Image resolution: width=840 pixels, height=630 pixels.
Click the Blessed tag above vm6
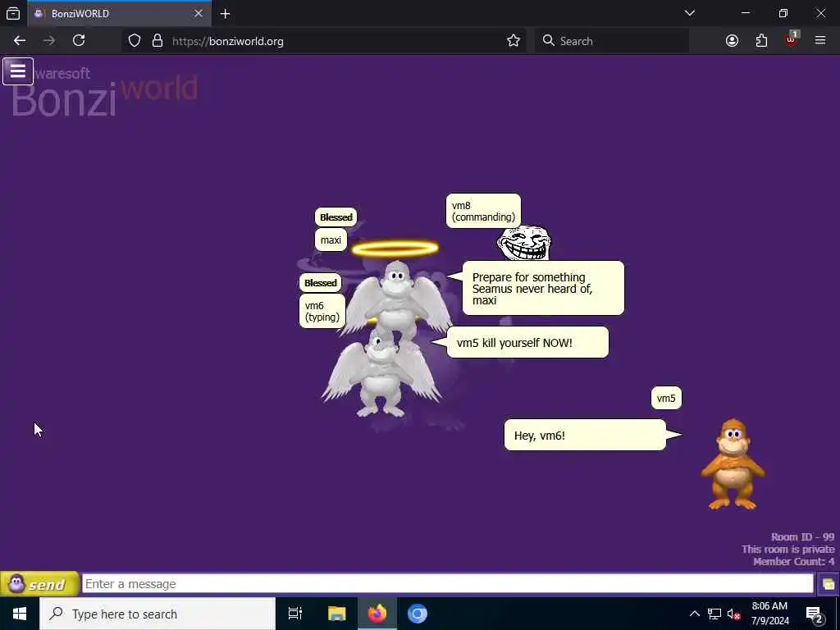(321, 283)
